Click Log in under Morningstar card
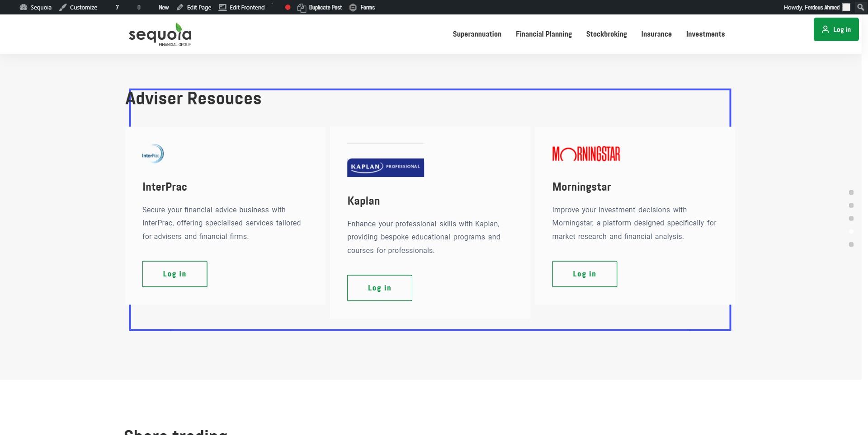868x435 pixels. click(584, 274)
